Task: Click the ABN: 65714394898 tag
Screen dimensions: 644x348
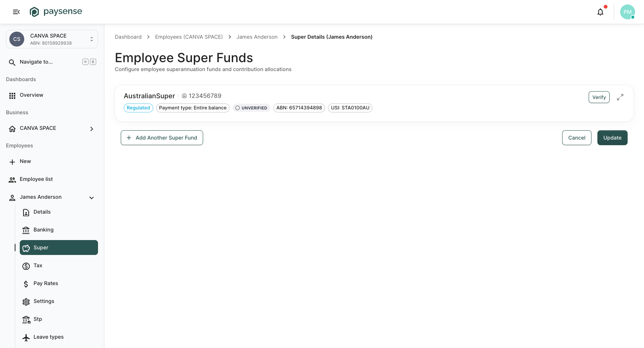Action: [x=299, y=108]
